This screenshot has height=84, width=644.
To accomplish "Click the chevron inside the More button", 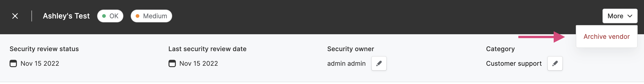I will click(x=630, y=16).
